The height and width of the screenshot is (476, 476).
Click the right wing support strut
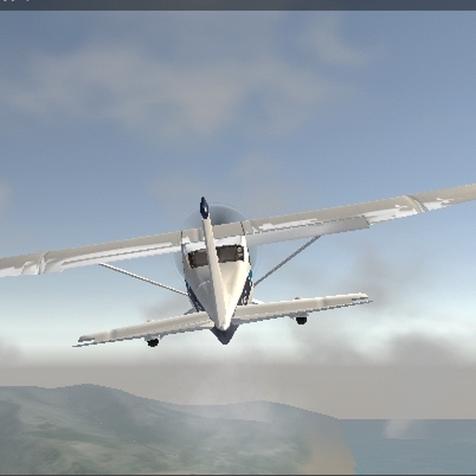286,260
